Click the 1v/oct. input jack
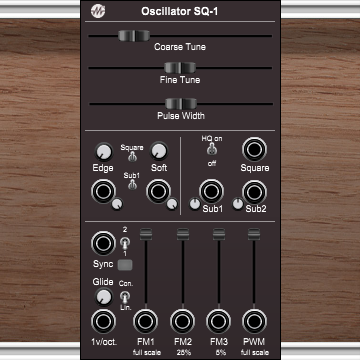This screenshot has width=360, height=360. 103,321
